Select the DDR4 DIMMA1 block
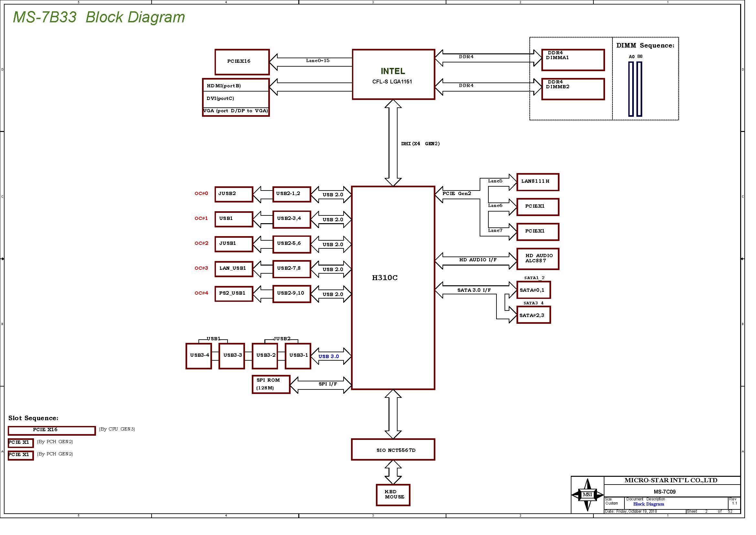756x535 pixels. [573, 60]
